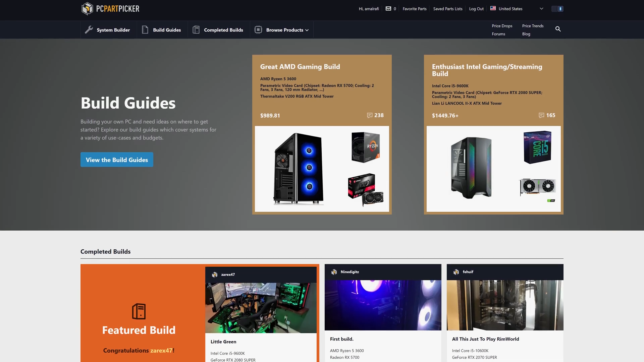The image size is (644, 362).
Task: Open the Blog link
Action: pyautogui.click(x=526, y=34)
